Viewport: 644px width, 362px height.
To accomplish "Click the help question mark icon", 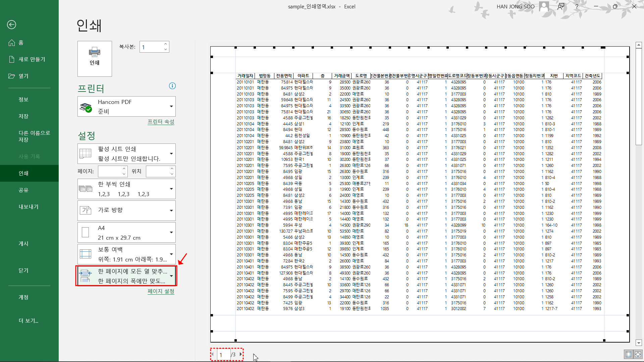I will coord(577,6).
